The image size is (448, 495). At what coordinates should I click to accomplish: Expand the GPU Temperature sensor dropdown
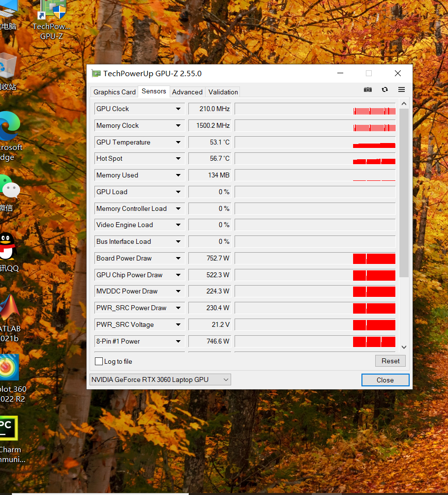pyautogui.click(x=178, y=143)
